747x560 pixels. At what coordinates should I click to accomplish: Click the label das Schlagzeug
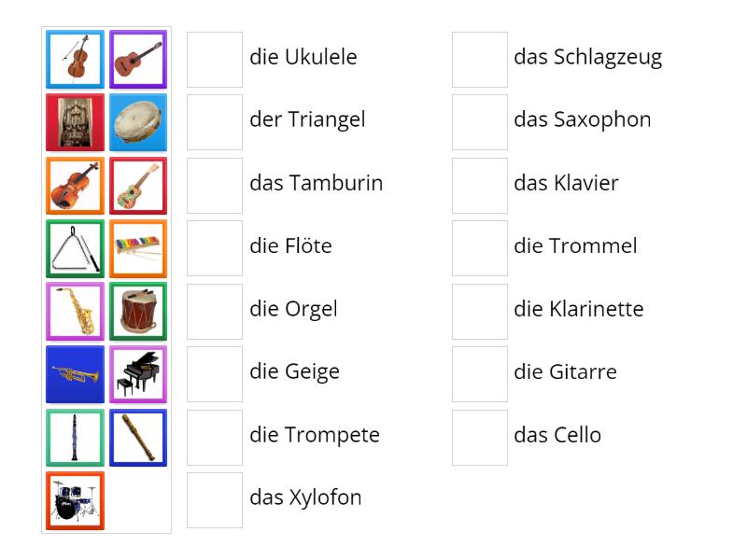click(x=589, y=57)
